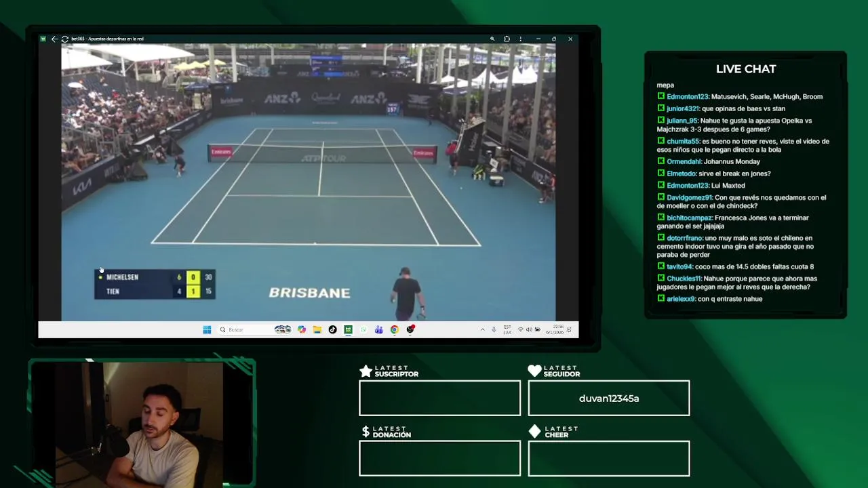Viewport: 868px width, 488px height.
Task: Open the volume speaker tray icon
Action: pyautogui.click(x=529, y=329)
